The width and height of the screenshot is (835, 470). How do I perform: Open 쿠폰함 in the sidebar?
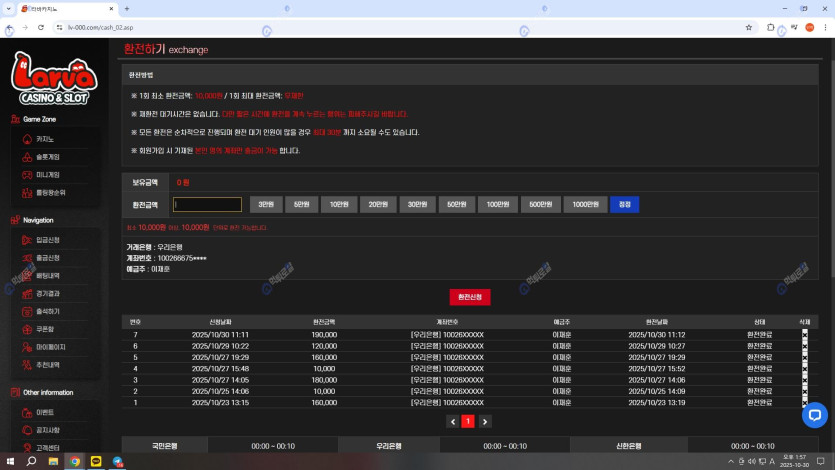tap(45, 329)
